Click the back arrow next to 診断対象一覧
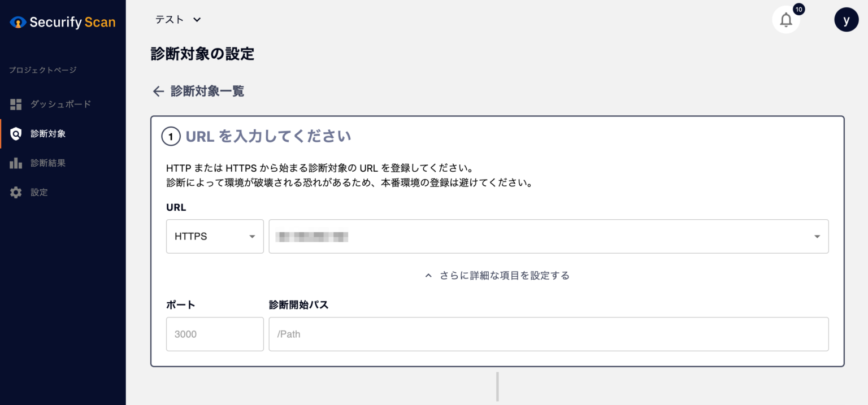This screenshot has width=868, height=405. (x=158, y=91)
